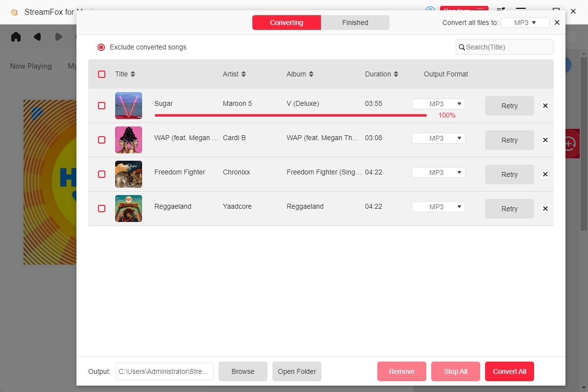
Task: Close the converting dialog with its X
Action: coord(557,23)
